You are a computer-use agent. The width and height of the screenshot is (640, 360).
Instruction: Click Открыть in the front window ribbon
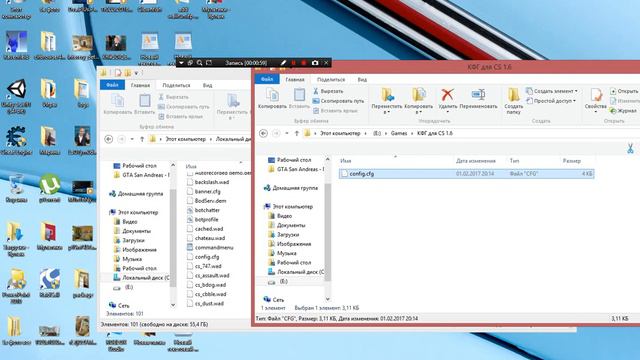624,91
